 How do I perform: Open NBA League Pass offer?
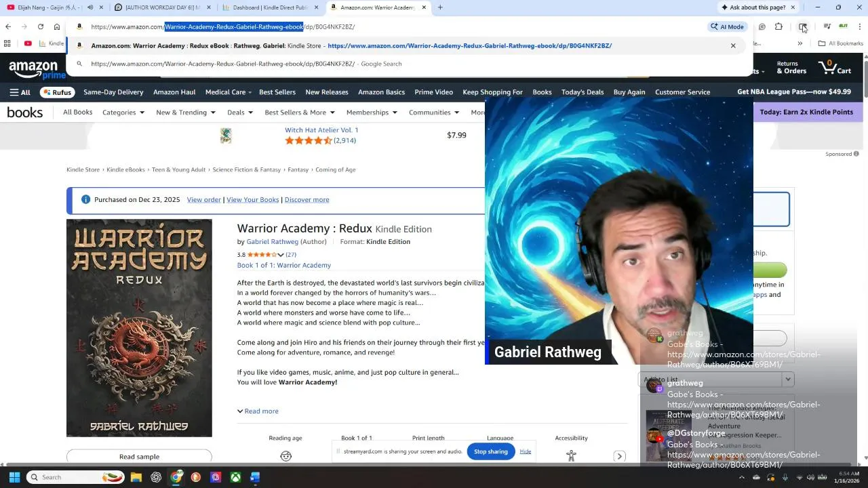tap(793, 92)
